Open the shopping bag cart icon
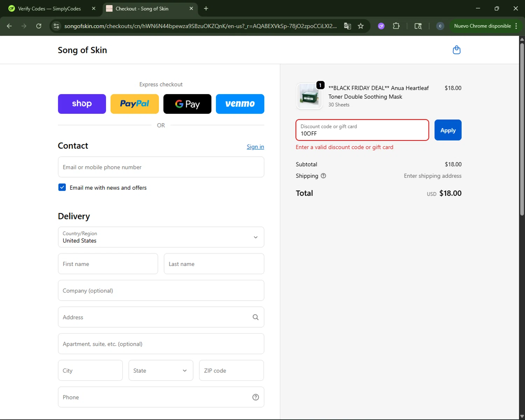 (456, 50)
